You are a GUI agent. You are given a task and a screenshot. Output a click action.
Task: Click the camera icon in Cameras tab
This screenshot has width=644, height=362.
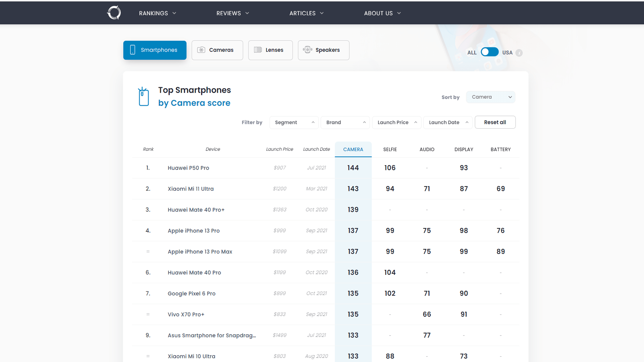[x=201, y=50]
